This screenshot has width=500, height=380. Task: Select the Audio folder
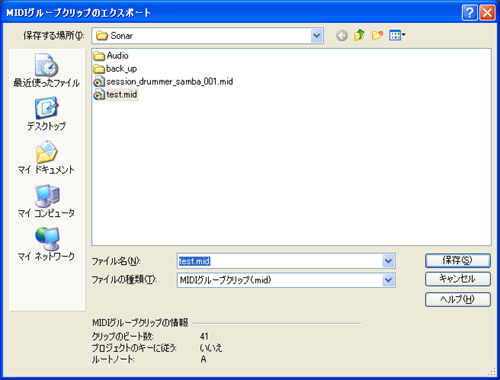click(x=111, y=55)
